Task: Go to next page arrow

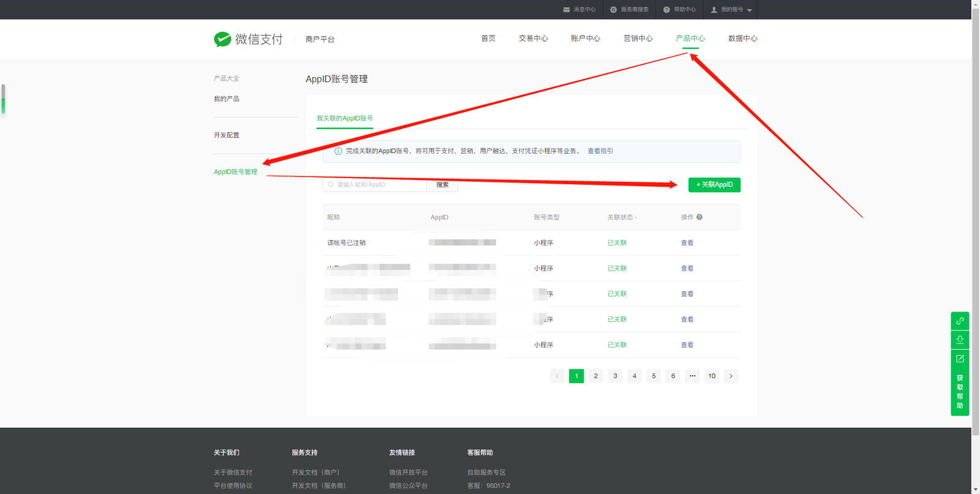Action: pos(731,376)
